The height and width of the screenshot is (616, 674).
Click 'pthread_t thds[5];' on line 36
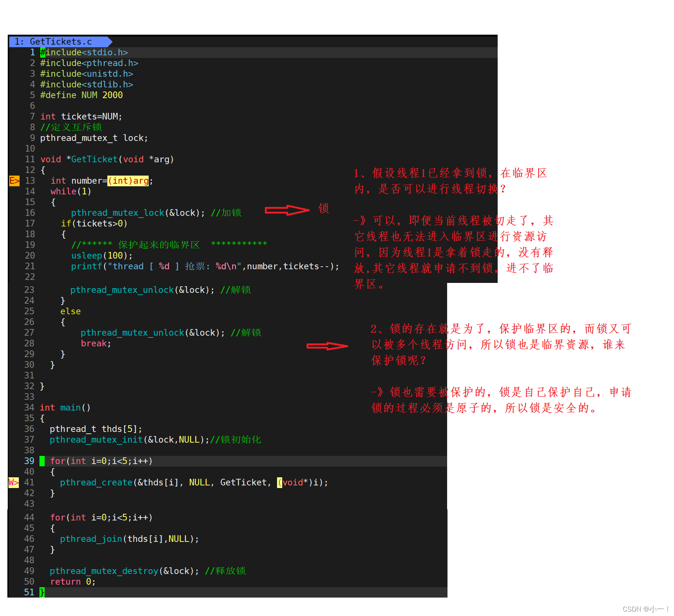click(96, 429)
